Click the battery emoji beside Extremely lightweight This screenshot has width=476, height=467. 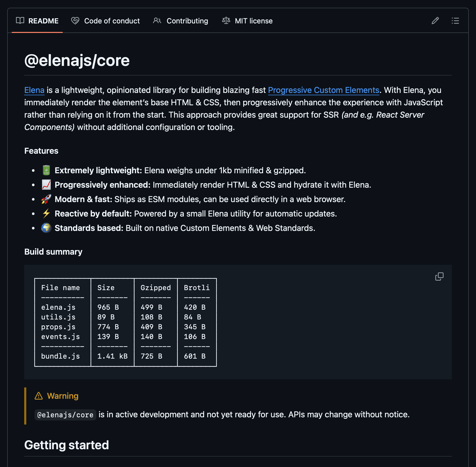click(46, 170)
